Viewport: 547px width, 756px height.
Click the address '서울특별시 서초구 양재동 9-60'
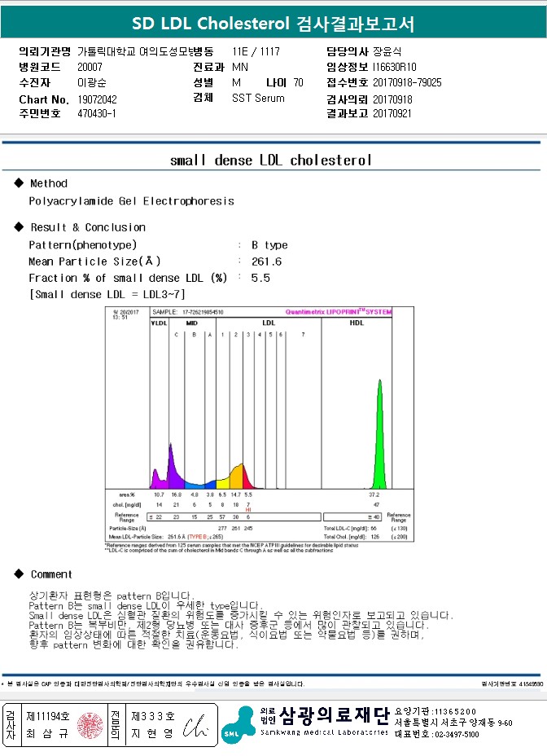[453, 723]
